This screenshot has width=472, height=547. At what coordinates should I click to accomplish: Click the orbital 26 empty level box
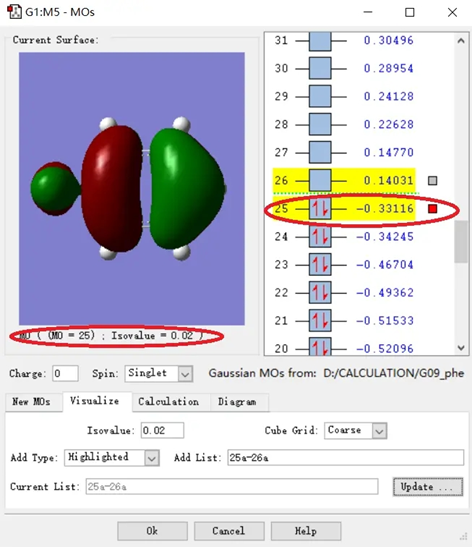tap(320, 180)
